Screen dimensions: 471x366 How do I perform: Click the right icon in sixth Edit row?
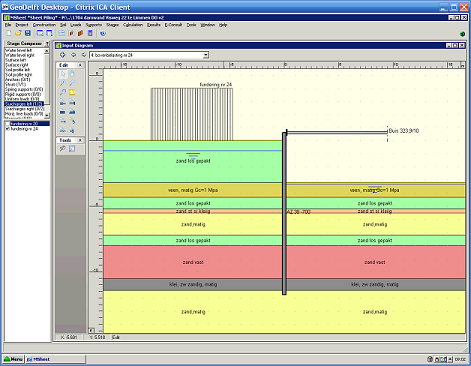(72, 121)
